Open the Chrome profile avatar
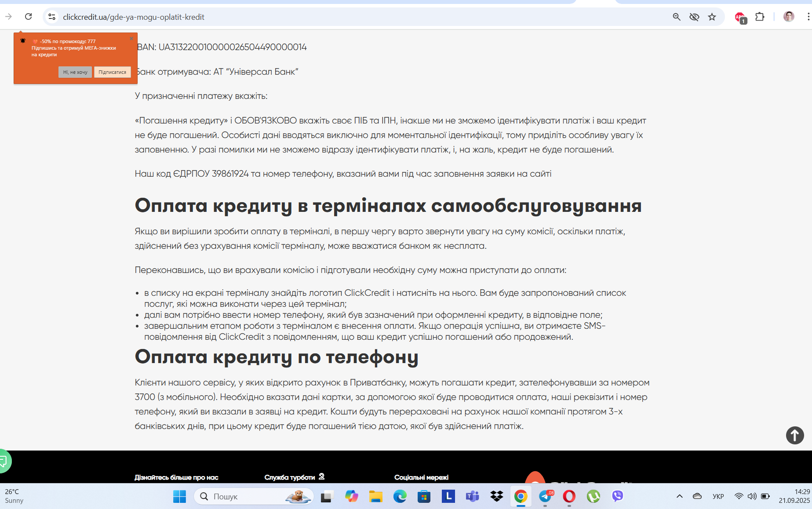 (x=789, y=17)
